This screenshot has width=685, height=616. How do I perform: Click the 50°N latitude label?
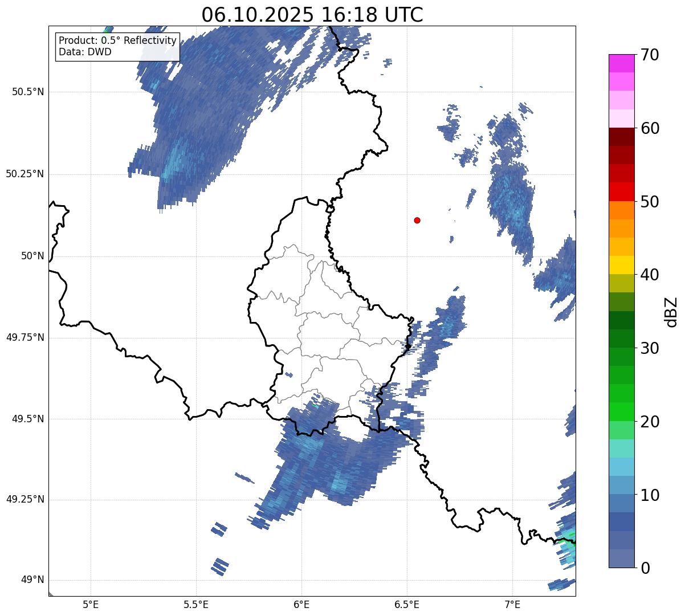pos(32,256)
